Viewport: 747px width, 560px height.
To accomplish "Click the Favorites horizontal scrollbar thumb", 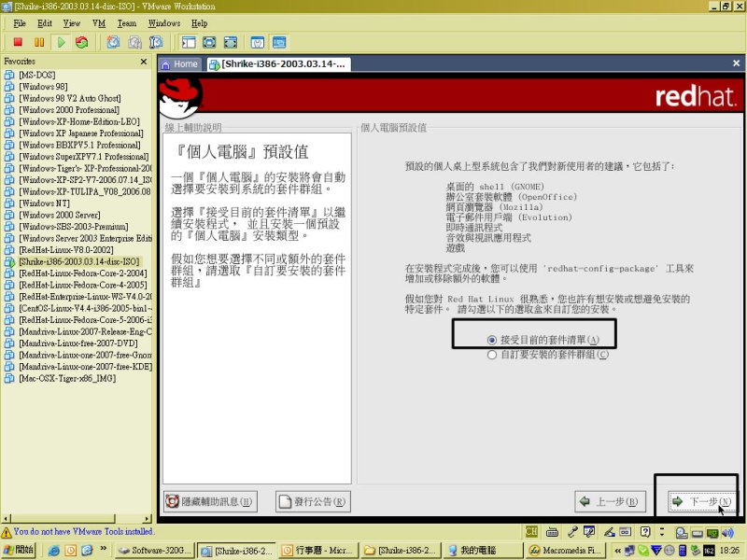I will pyautogui.click(x=63, y=518).
